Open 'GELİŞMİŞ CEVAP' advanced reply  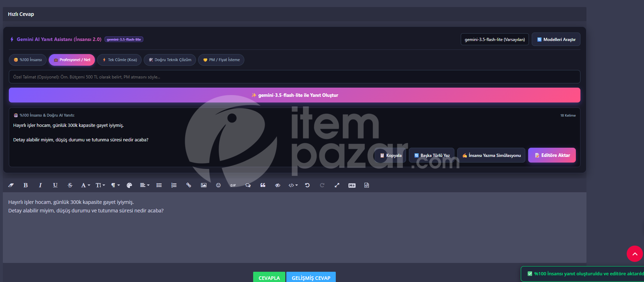(311, 277)
